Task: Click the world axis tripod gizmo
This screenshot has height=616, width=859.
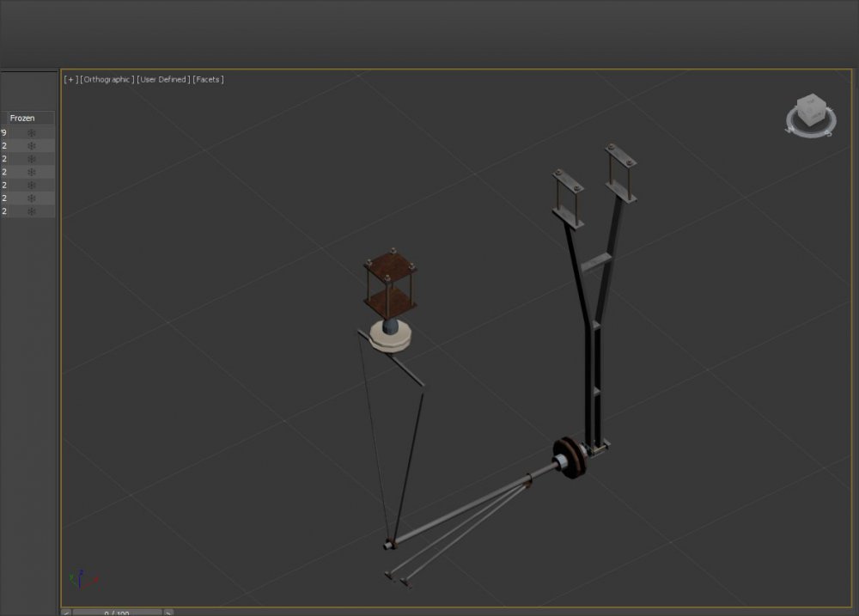Action: (x=82, y=577)
